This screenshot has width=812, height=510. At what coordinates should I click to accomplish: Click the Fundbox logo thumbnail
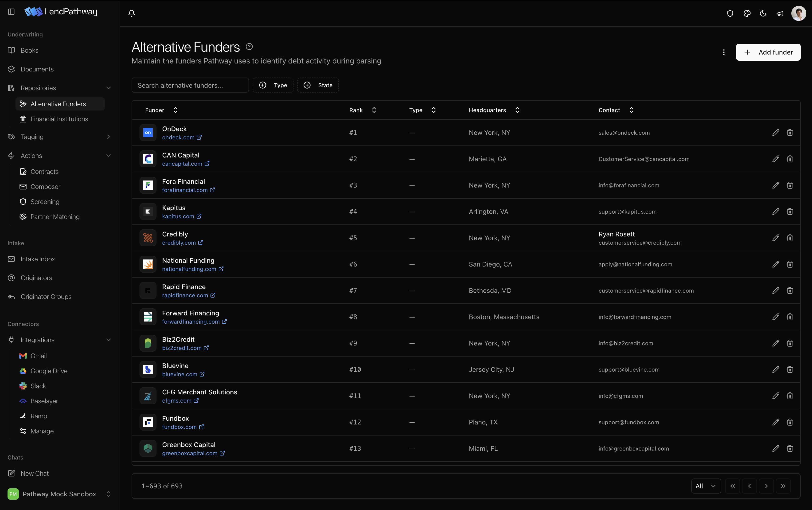148,422
